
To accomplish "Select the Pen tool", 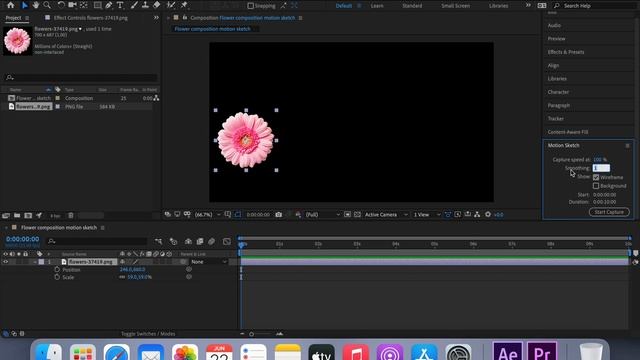I will click(109, 5).
